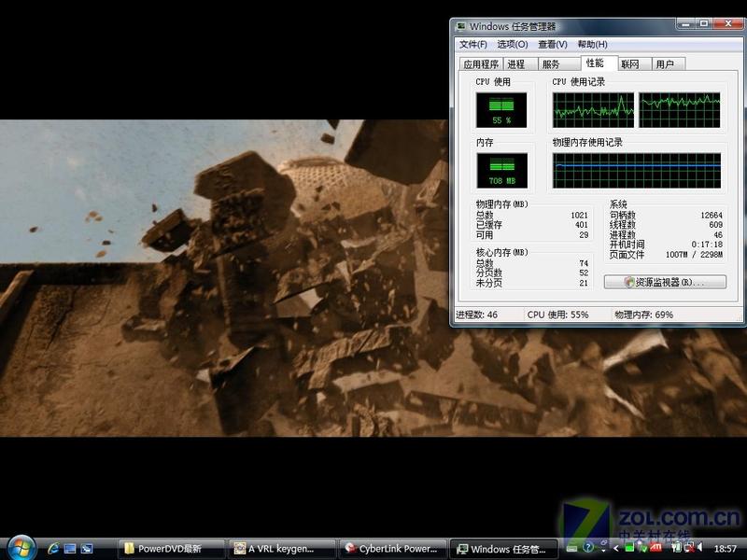747x560 pixels.
Task: Close the Task Manager window
Action: [x=728, y=24]
